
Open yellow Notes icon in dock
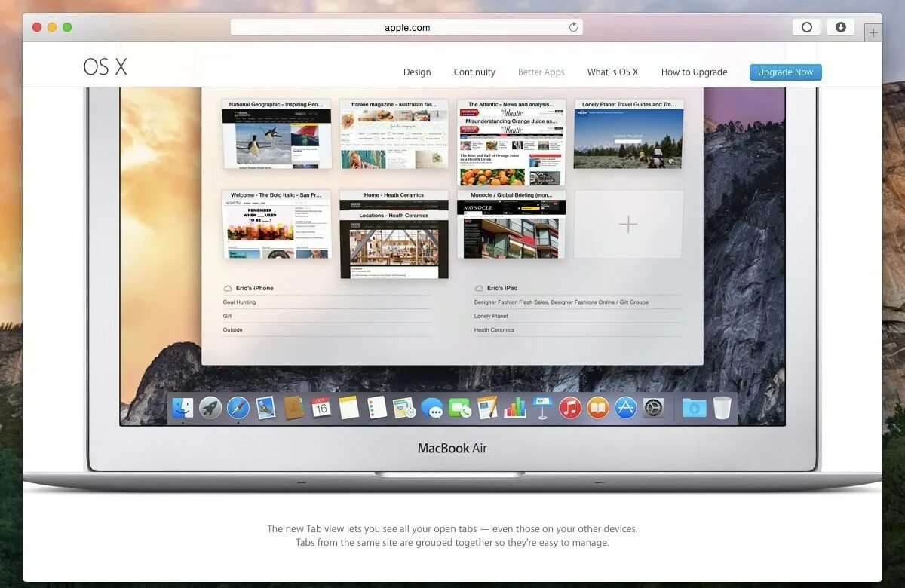tap(348, 408)
